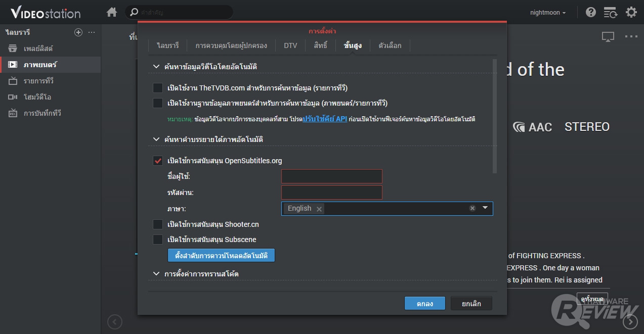644x334 pixels.
Task: Collapse the ค้นหาคำบรรยายใต้ภาพอัตโนมัติ section
Action: tap(156, 139)
